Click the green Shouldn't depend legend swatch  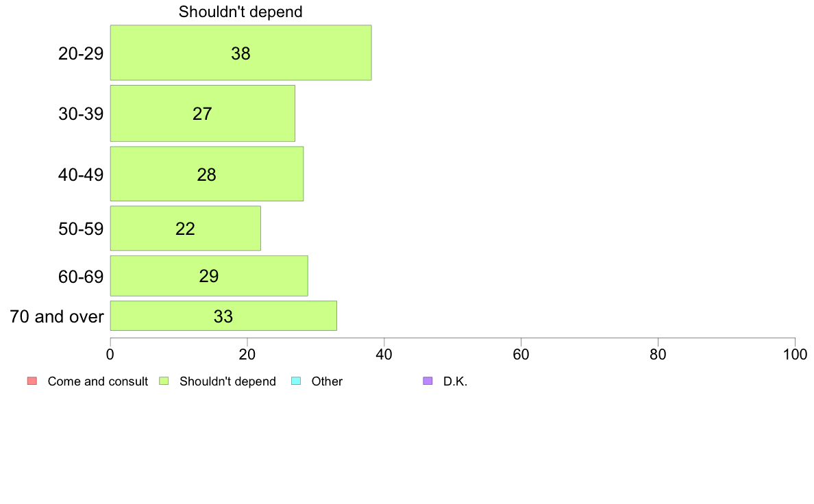pyautogui.click(x=164, y=381)
